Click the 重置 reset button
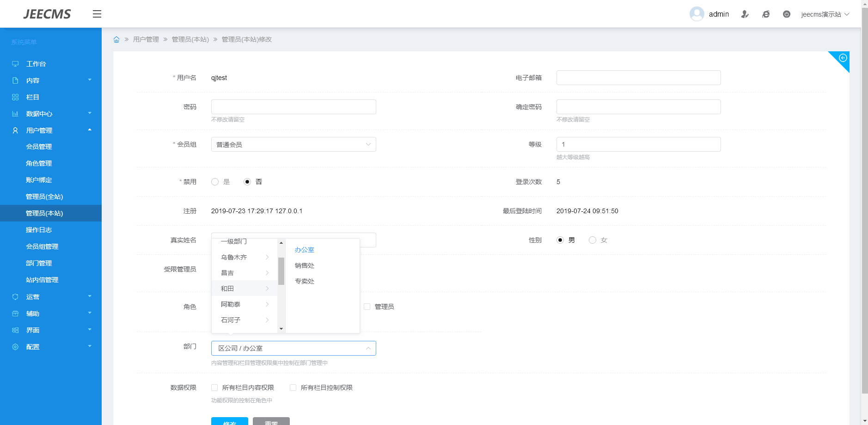The width and height of the screenshot is (868, 425). click(x=271, y=421)
